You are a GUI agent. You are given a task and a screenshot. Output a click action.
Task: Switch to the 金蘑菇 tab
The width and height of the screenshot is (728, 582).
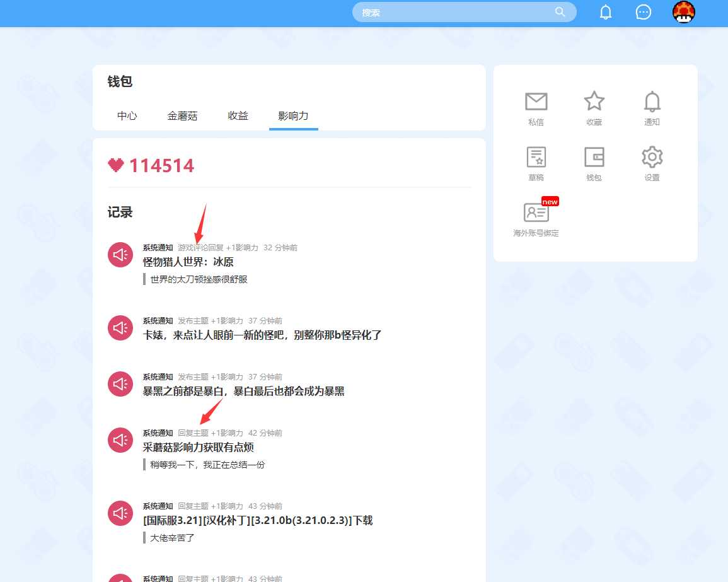tap(182, 116)
